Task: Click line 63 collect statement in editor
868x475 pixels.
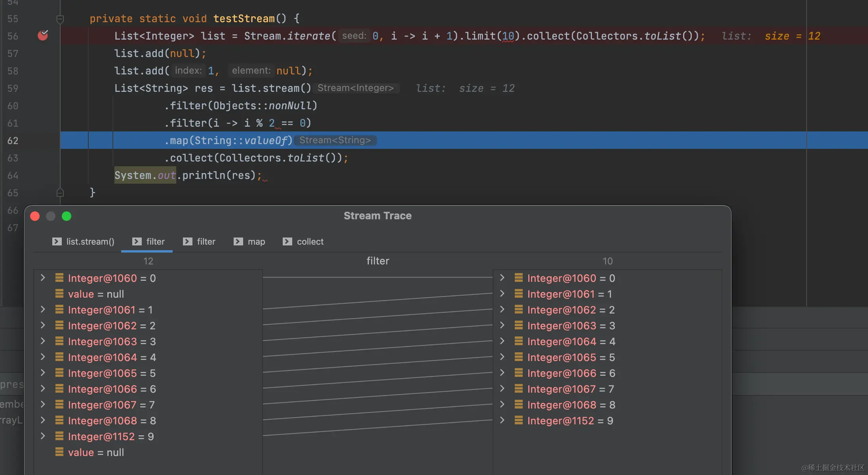Action: point(256,158)
